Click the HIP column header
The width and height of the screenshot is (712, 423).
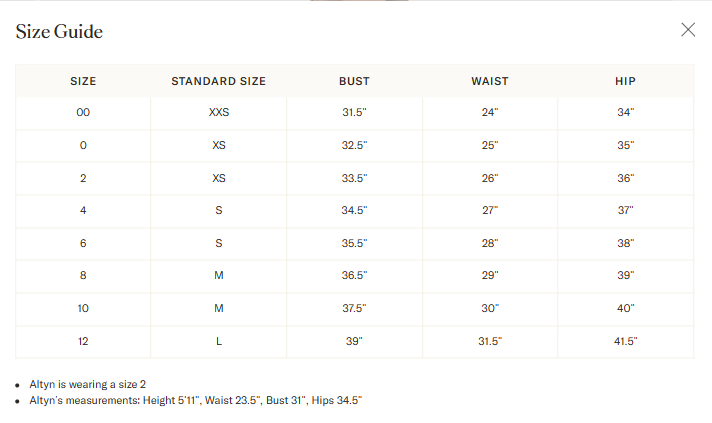coord(626,81)
